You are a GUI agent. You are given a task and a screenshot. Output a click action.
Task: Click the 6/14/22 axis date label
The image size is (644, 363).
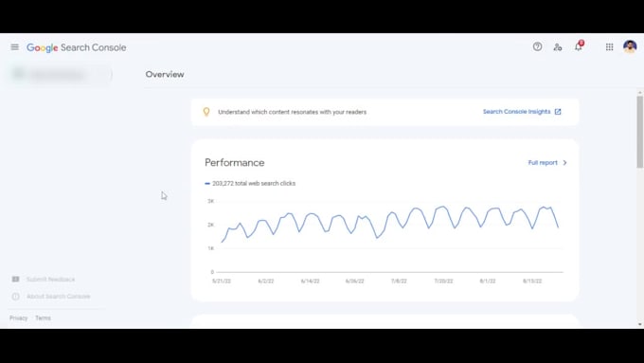point(310,281)
